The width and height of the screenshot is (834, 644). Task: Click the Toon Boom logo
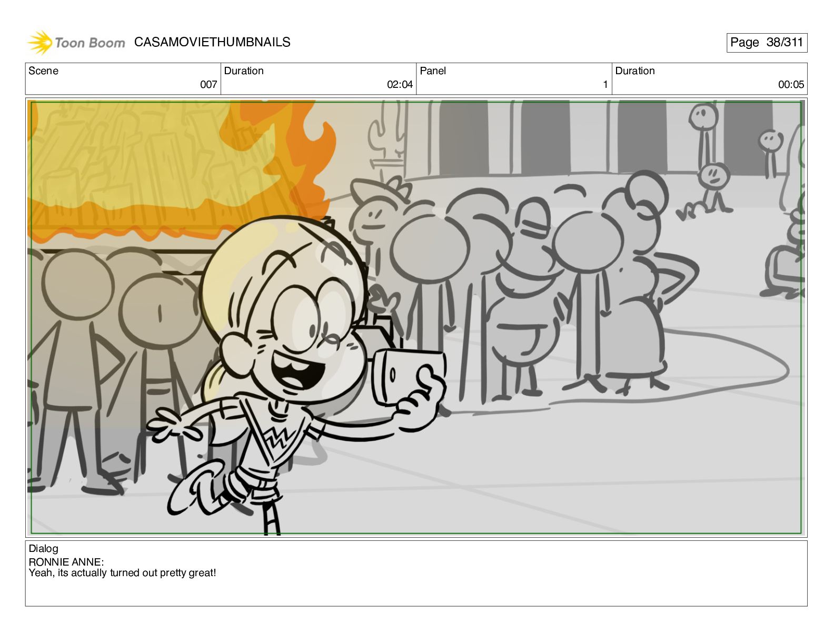pos(76,43)
